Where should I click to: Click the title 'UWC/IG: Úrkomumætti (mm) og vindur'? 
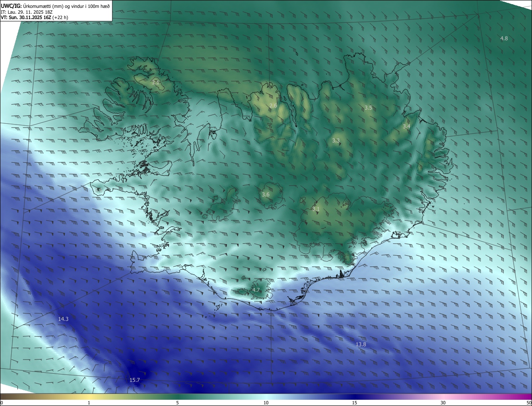(x=55, y=5)
